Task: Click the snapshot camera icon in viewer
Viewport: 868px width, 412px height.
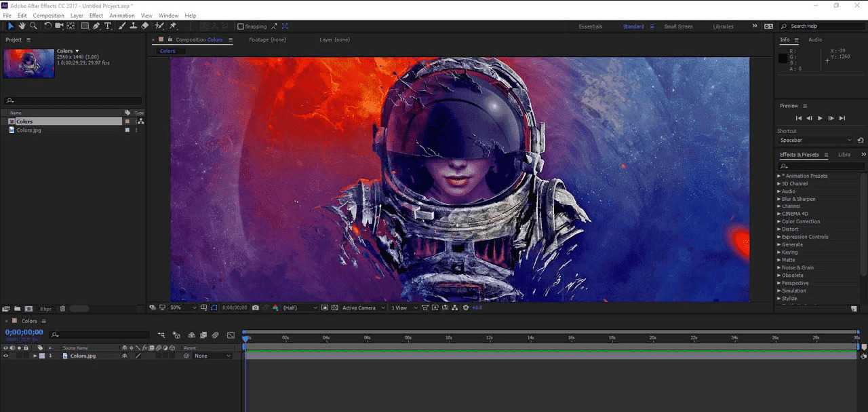Action: pyautogui.click(x=256, y=307)
